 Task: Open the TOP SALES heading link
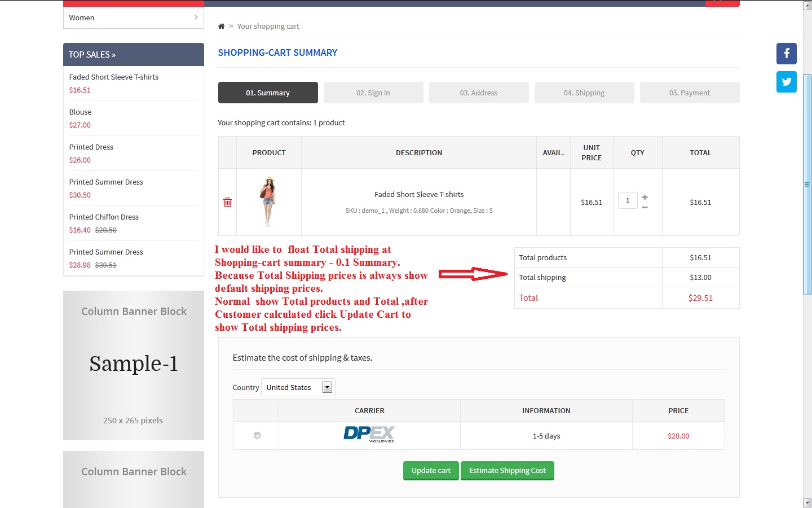tap(92, 55)
